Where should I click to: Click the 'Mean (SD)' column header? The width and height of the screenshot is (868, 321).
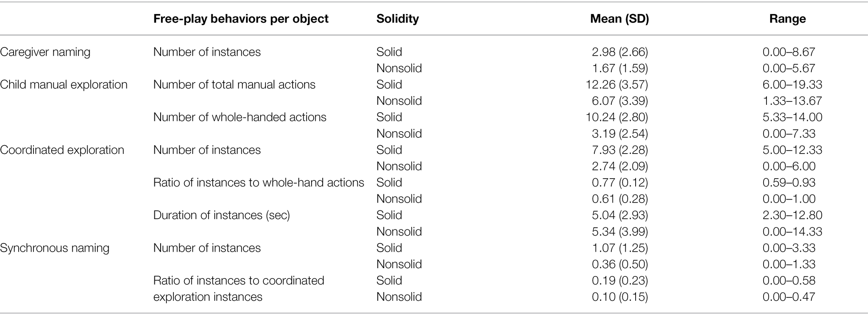click(620, 19)
